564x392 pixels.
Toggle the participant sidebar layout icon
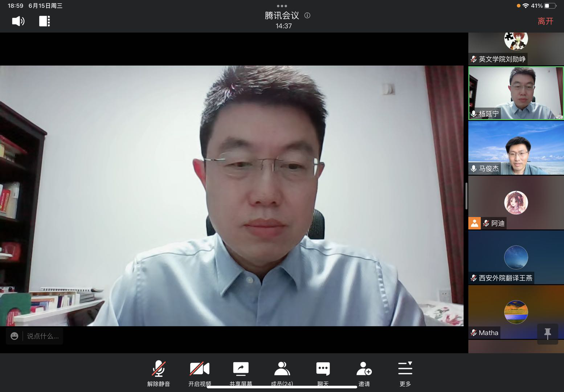[x=44, y=21]
